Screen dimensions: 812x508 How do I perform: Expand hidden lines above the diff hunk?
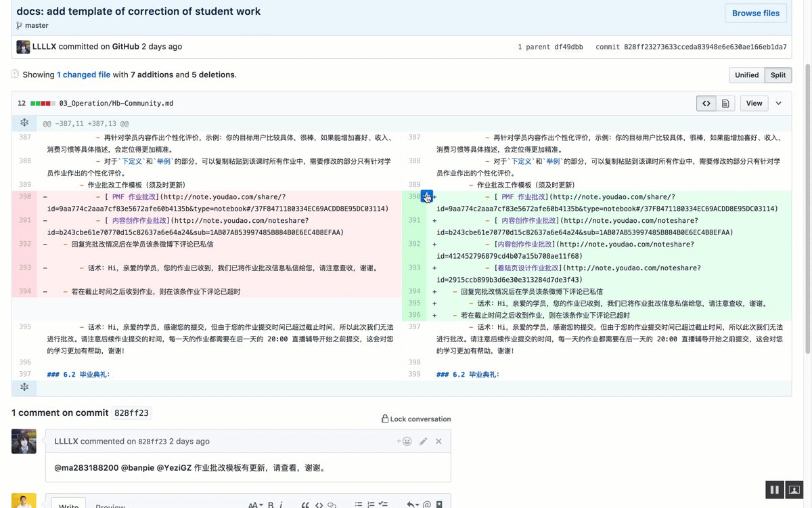[24, 123]
